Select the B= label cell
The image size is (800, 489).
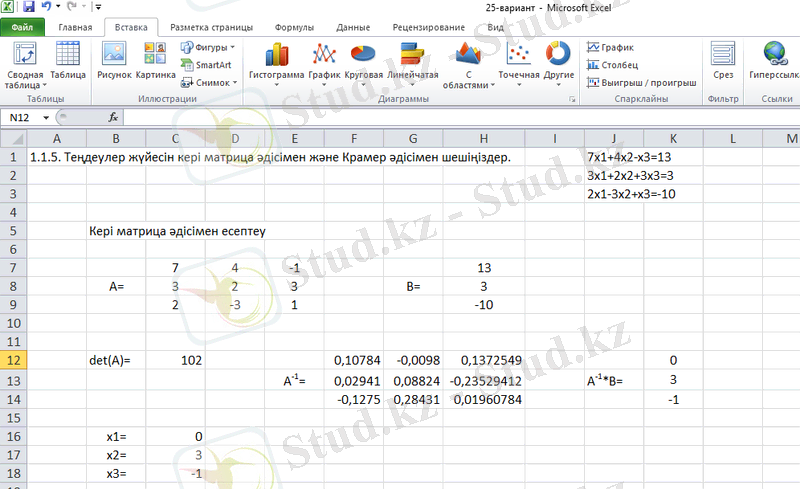413,286
